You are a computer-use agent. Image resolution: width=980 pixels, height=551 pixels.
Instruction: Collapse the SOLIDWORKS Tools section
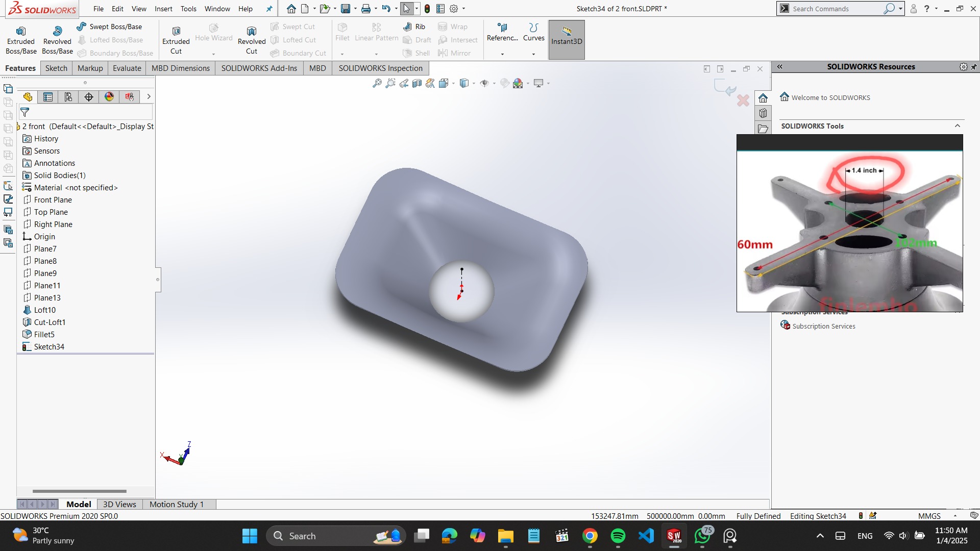[958, 126]
